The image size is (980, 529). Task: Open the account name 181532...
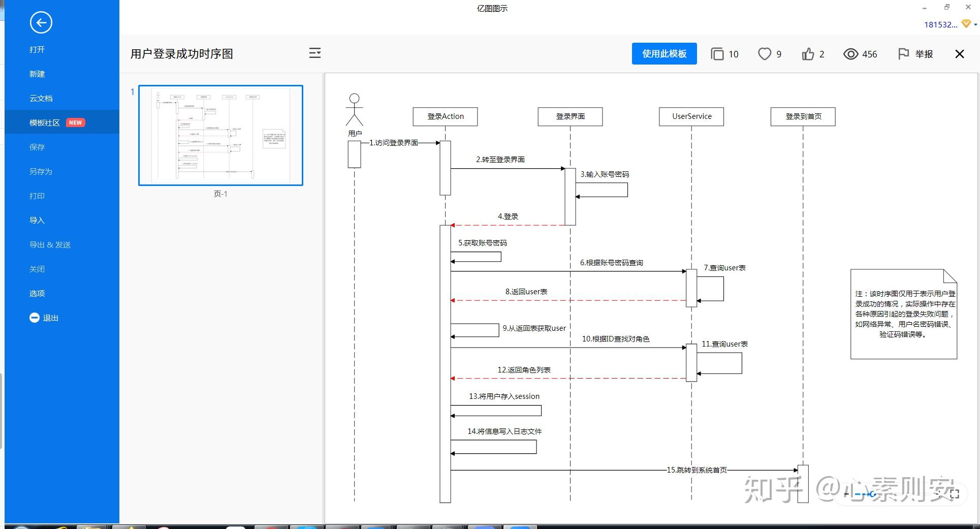(x=940, y=24)
